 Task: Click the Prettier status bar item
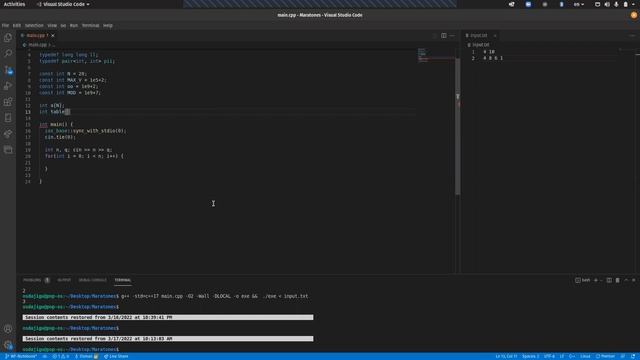(605, 356)
